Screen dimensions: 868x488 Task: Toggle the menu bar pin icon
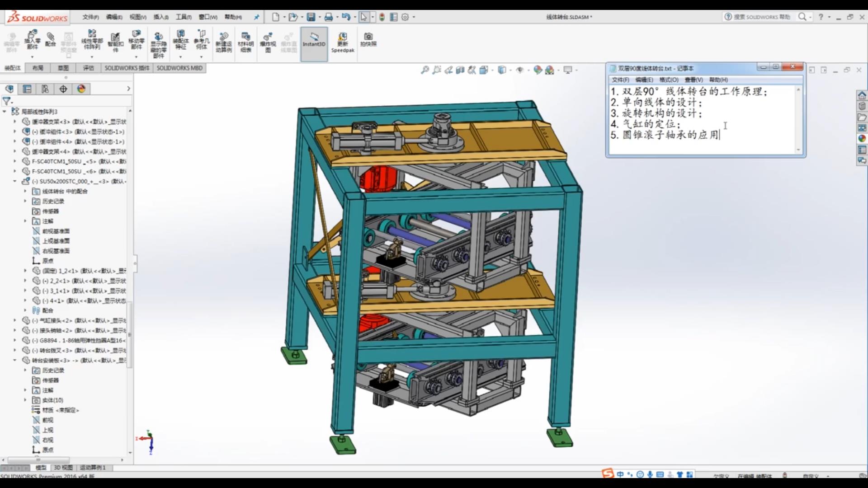256,17
